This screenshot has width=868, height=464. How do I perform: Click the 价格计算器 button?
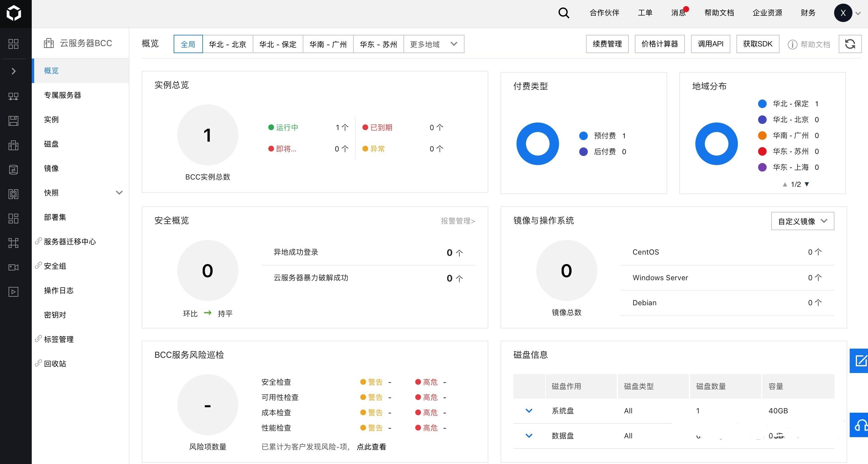[660, 44]
